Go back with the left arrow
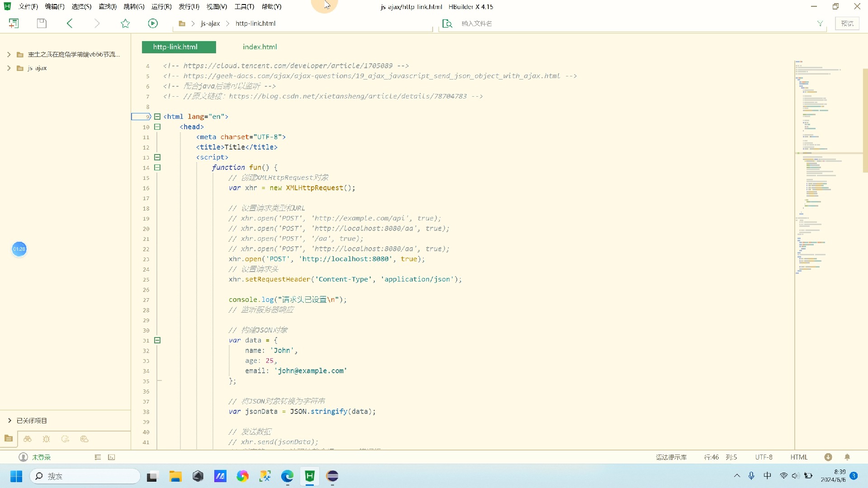This screenshot has height=488, width=868. [70, 23]
